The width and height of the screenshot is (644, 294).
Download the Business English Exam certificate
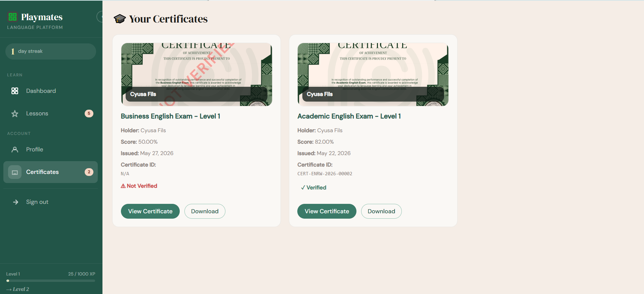[x=205, y=211]
